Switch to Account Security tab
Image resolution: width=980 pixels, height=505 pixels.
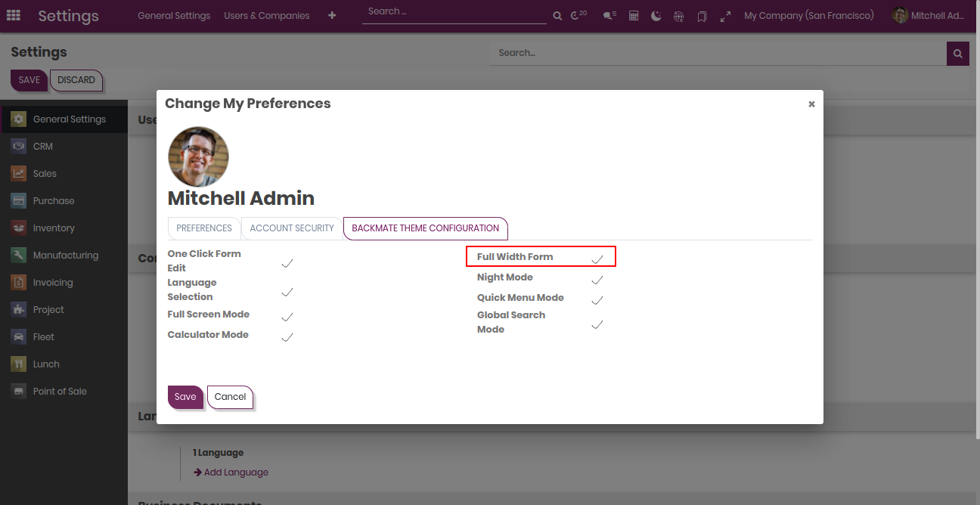292,228
